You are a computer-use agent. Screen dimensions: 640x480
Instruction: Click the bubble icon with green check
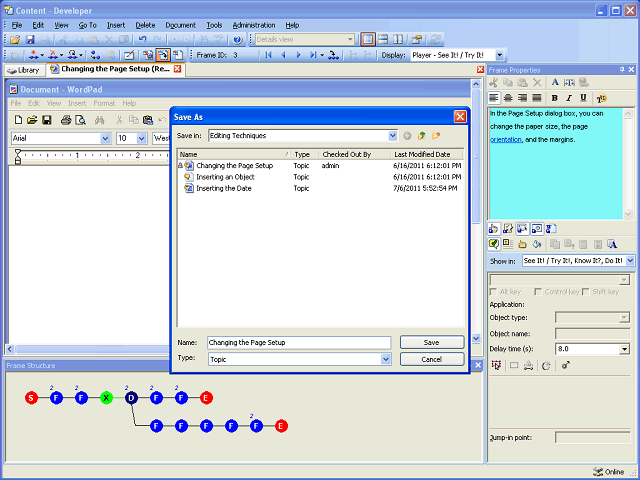tap(494, 244)
